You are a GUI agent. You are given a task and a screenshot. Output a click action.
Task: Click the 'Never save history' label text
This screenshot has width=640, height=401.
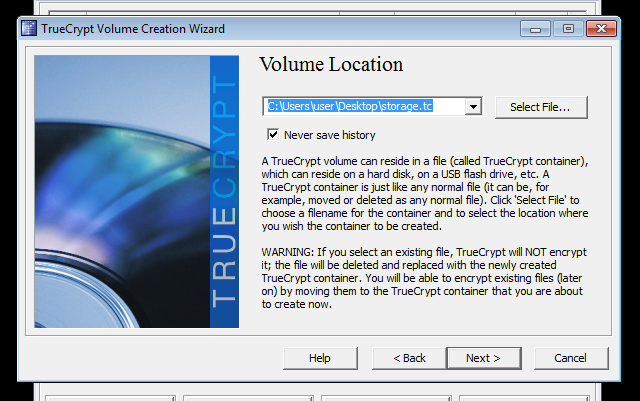tap(329, 135)
